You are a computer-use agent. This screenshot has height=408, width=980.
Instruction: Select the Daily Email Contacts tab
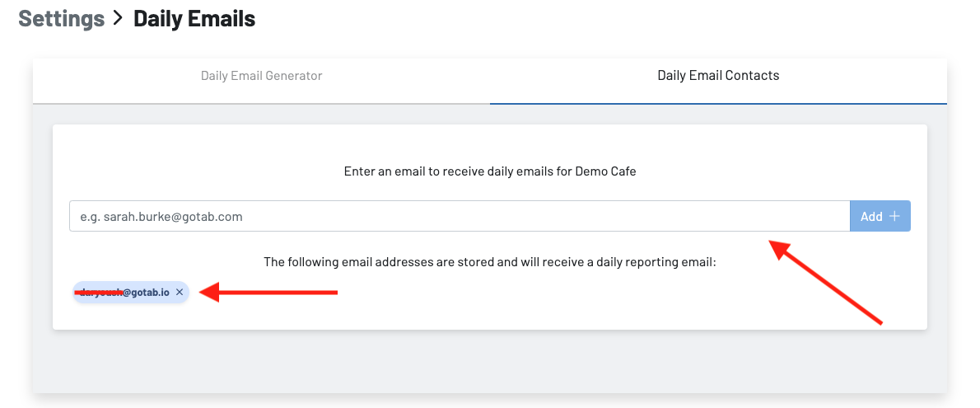[718, 76]
